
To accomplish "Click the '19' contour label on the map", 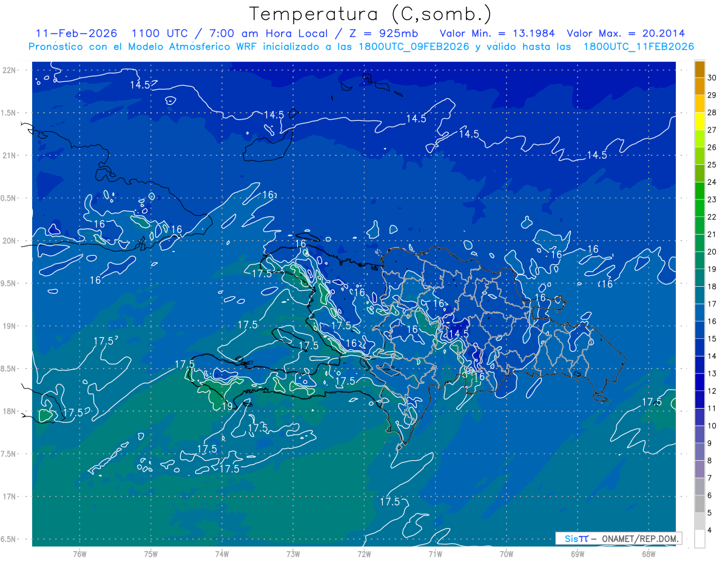I will tap(226, 406).
